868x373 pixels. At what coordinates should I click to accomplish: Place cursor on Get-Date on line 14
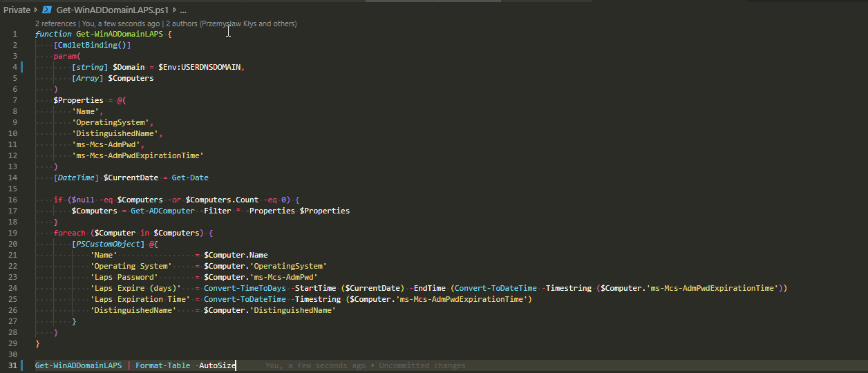[190, 178]
